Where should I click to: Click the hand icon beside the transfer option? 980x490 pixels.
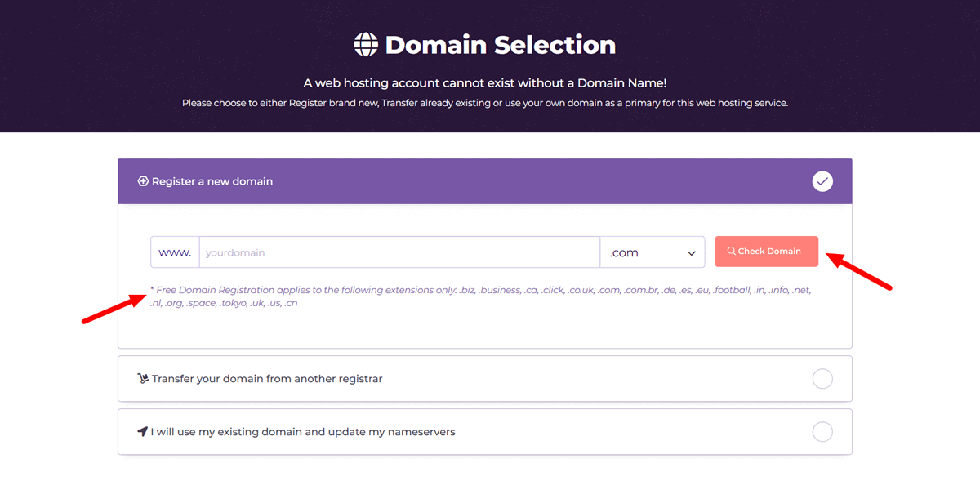(144, 378)
